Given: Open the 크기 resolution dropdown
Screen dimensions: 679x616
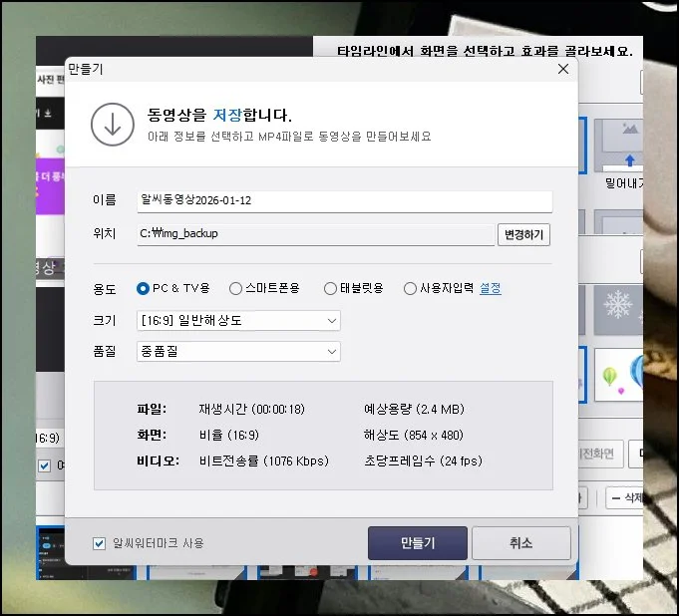Looking at the screenshot, I should [x=238, y=321].
